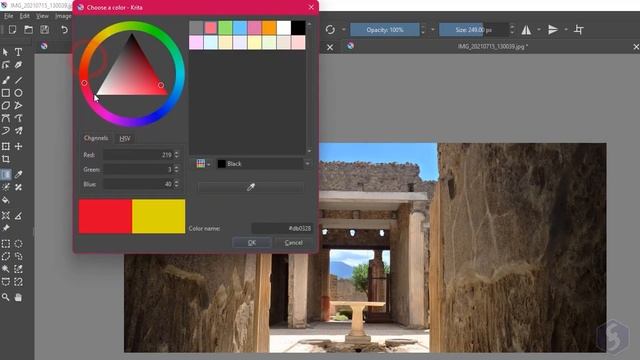640x360 pixels.
Task: Click the Open file folder icon
Action: (x=28, y=29)
